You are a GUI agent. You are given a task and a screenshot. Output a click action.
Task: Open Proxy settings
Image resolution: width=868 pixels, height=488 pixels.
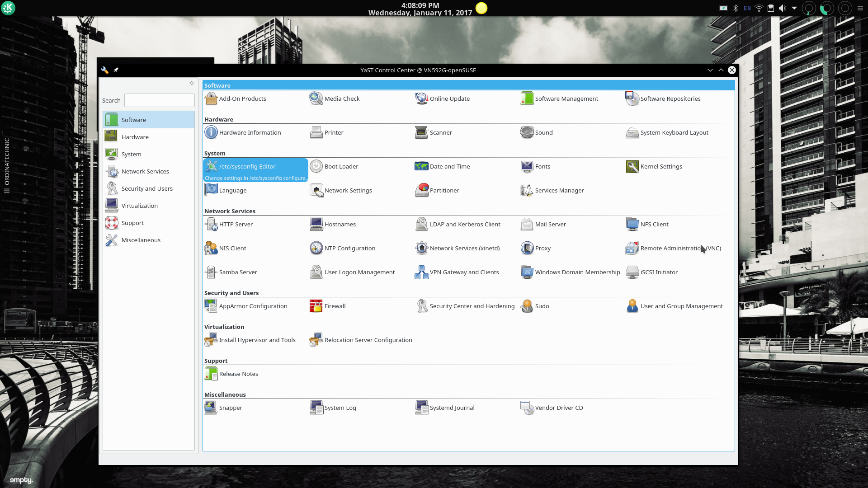(536, 248)
